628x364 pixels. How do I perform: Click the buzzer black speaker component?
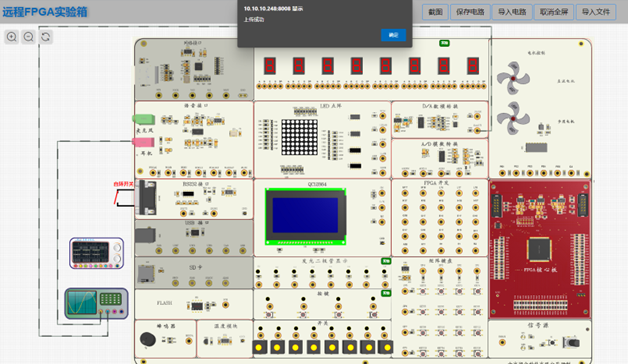[148, 339]
